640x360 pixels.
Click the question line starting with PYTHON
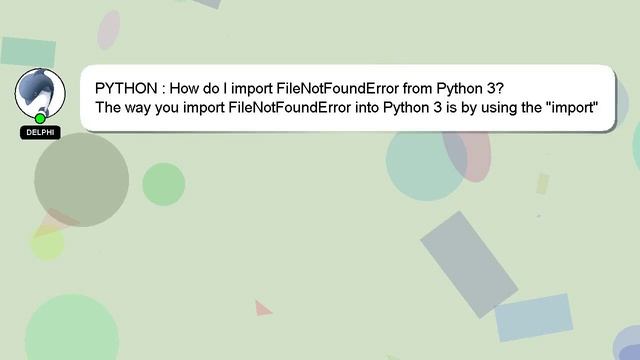[x=299, y=88]
